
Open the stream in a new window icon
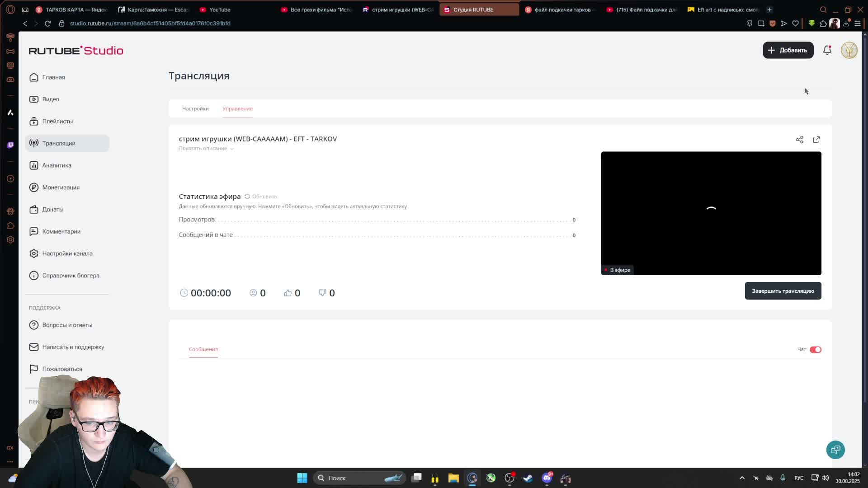[x=816, y=140]
